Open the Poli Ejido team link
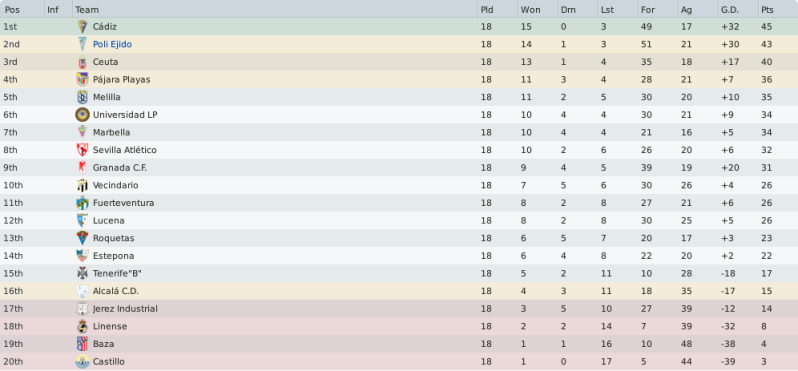Image resolution: width=798 pixels, height=371 pixels. tap(112, 44)
